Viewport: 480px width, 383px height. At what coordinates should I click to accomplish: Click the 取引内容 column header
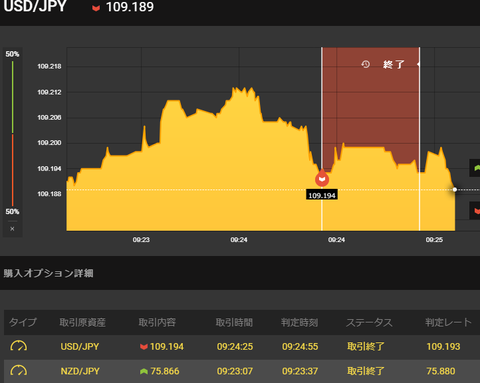click(157, 322)
